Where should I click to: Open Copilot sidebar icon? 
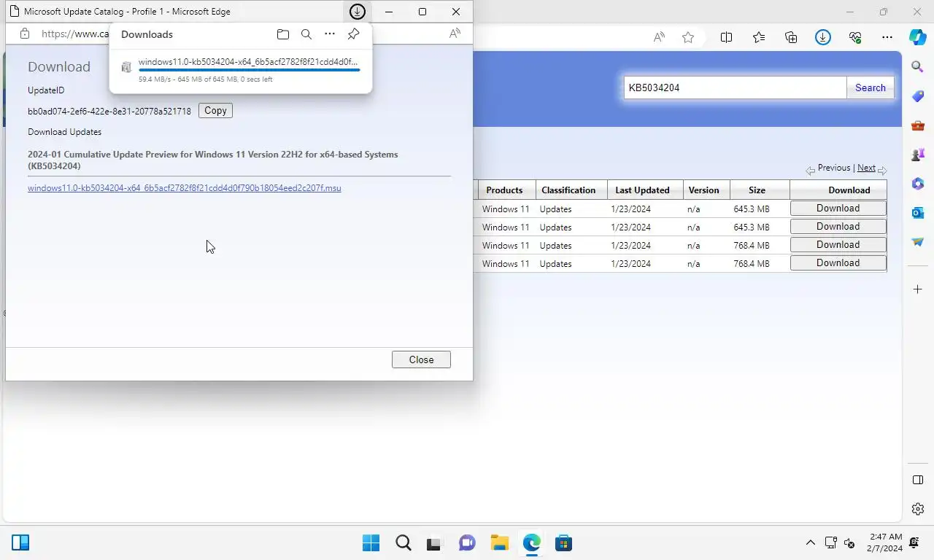pos(918,37)
